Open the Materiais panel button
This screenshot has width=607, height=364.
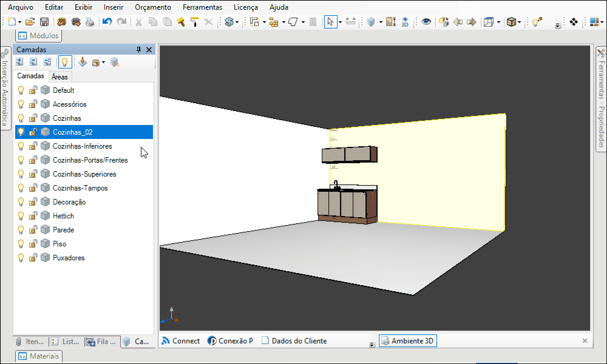point(39,356)
